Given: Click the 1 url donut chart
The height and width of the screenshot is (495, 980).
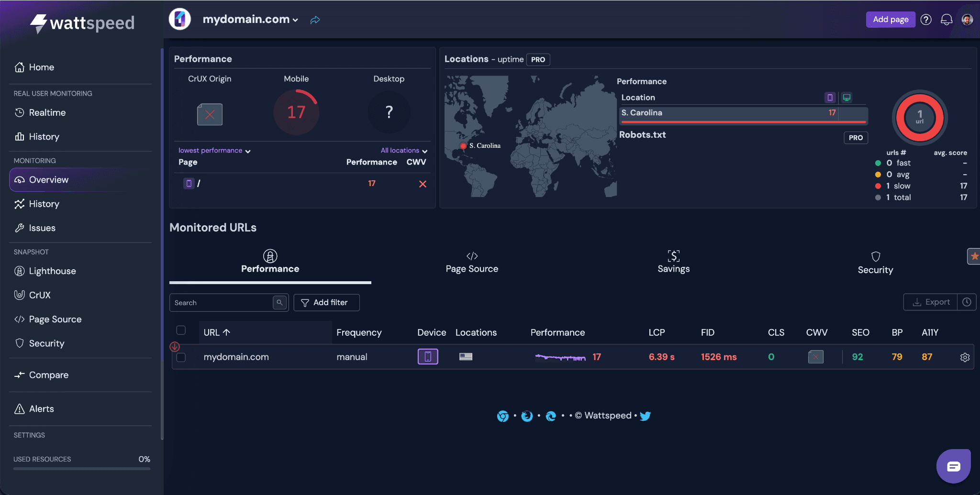Looking at the screenshot, I should 920,117.
